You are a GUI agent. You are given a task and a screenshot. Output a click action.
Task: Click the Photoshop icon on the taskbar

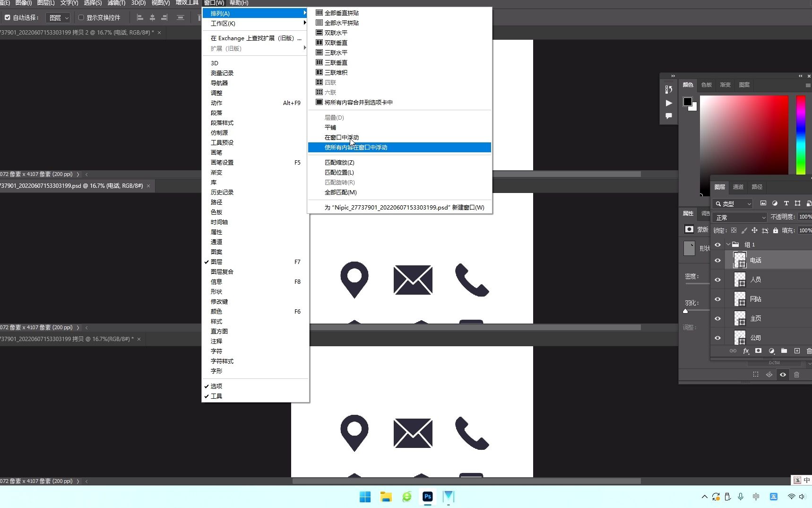point(427,497)
